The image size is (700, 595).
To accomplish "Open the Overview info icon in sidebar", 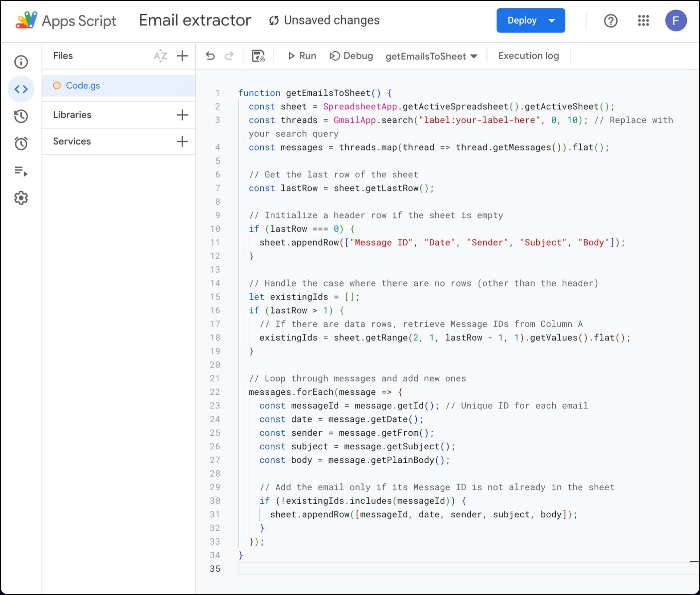I will click(21, 62).
